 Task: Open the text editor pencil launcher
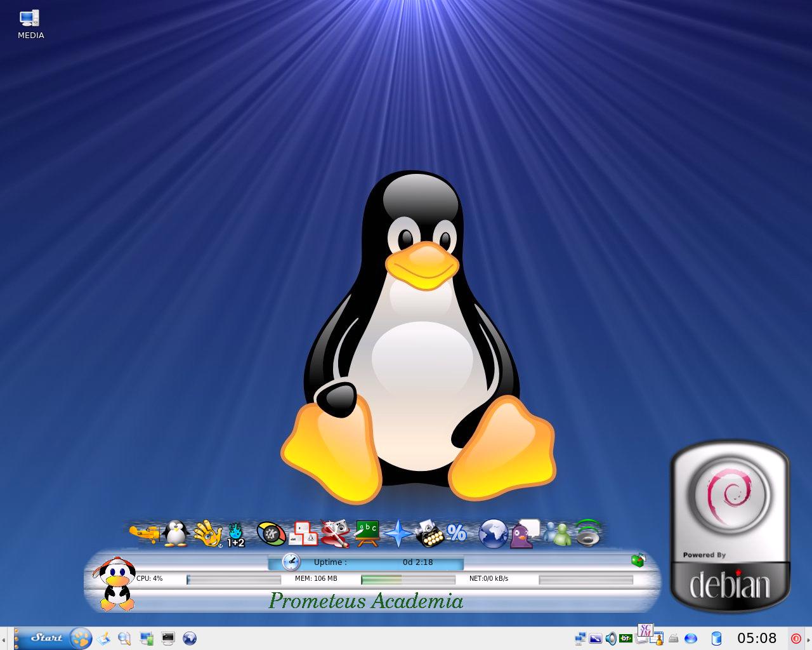point(103,639)
